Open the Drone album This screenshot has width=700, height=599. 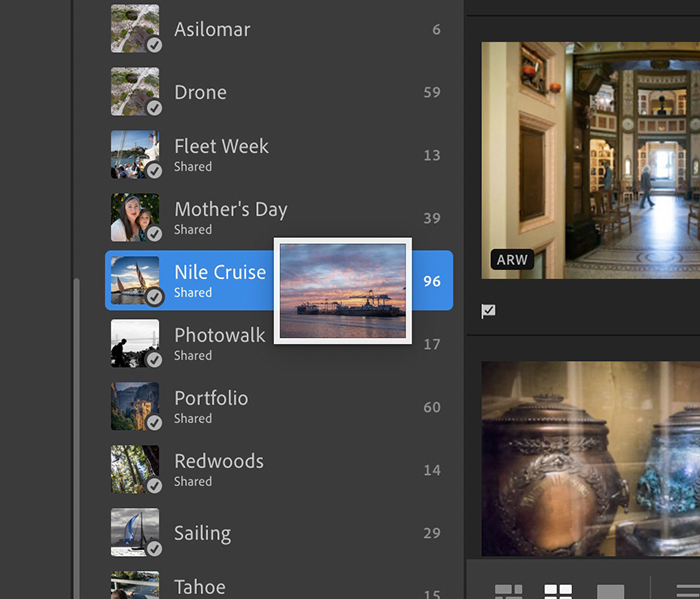[x=279, y=92]
